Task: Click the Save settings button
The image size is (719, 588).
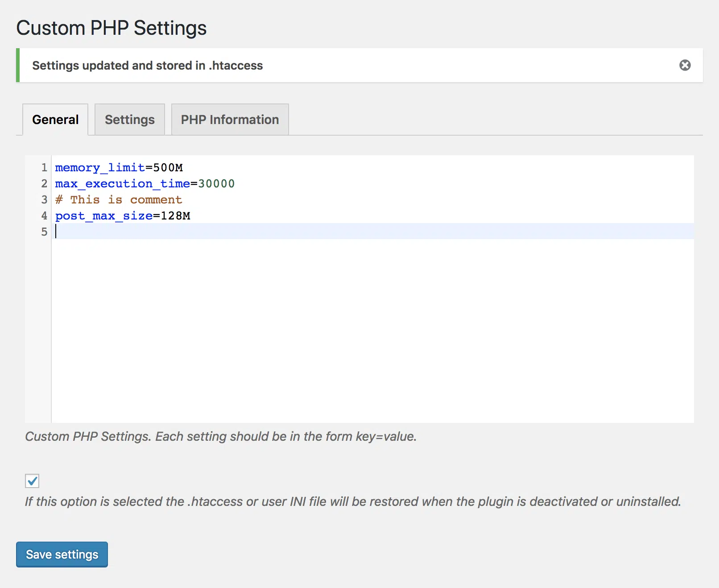Action: tap(62, 554)
